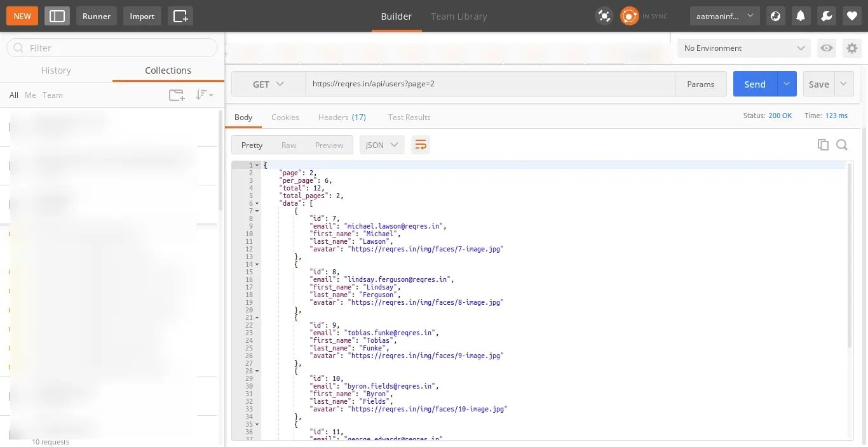Open the Headers (17) tab
Viewport: 868px width, 447px height.
[x=342, y=117]
